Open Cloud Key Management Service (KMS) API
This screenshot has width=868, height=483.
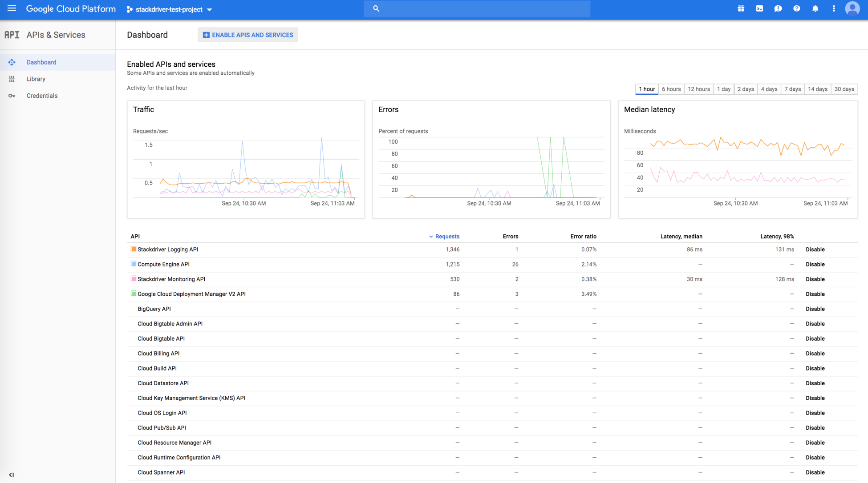point(191,398)
